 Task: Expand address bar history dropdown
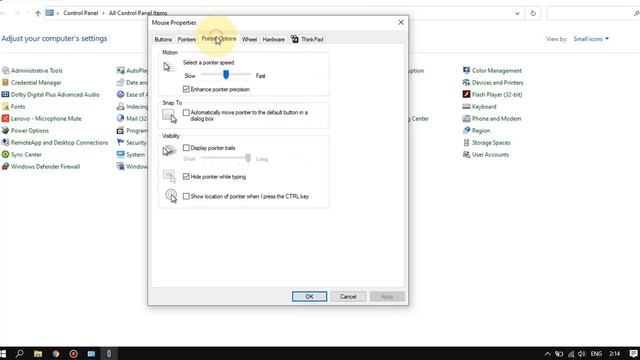(517, 13)
